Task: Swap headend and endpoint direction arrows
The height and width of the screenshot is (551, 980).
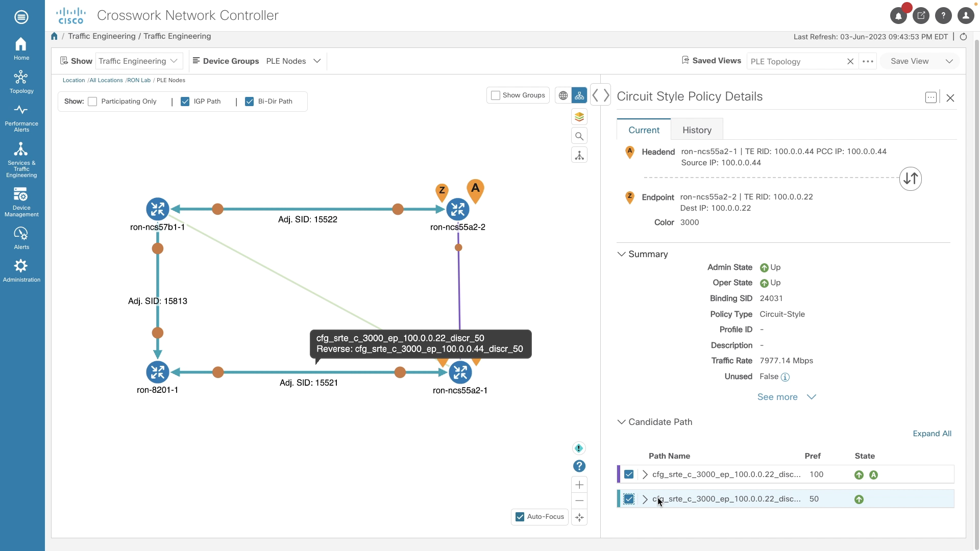Action: (910, 179)
